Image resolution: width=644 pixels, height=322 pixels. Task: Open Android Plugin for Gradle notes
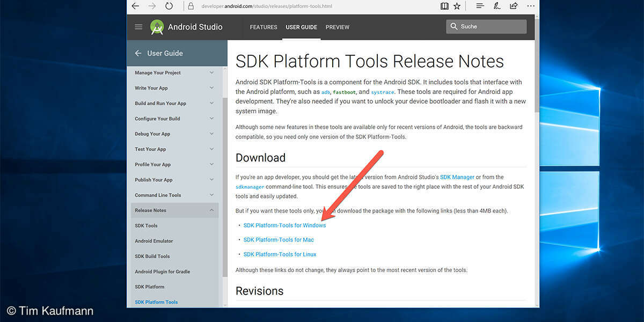coord(163,272)
